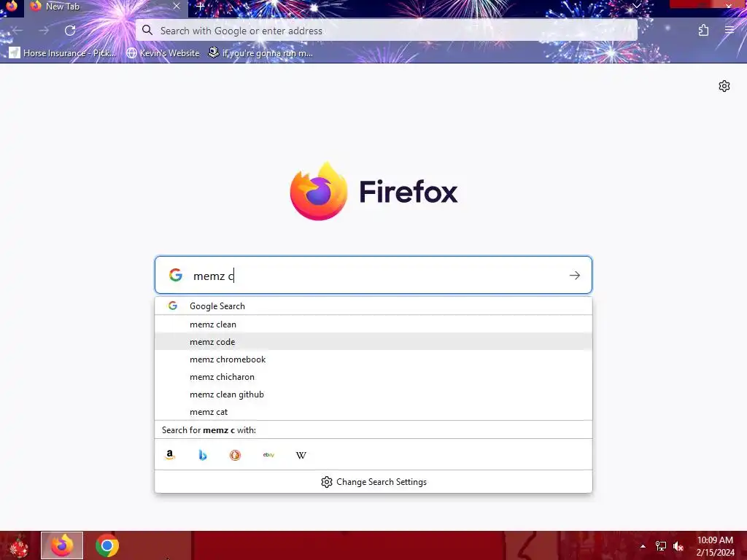Choose suggestion memz clean
Viewport: 747px width, 560px height.
coord(373,324)
